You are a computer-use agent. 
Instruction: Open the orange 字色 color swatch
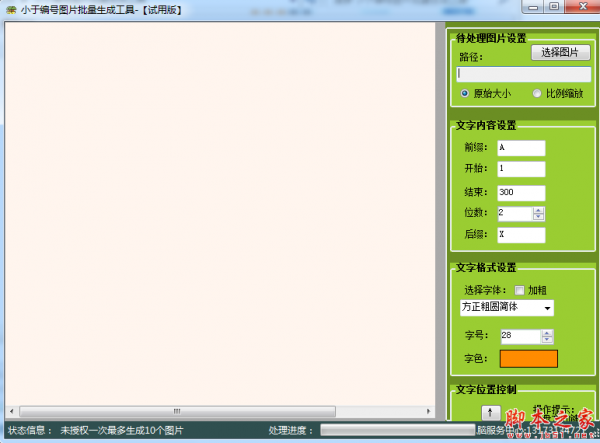point(528,359)
